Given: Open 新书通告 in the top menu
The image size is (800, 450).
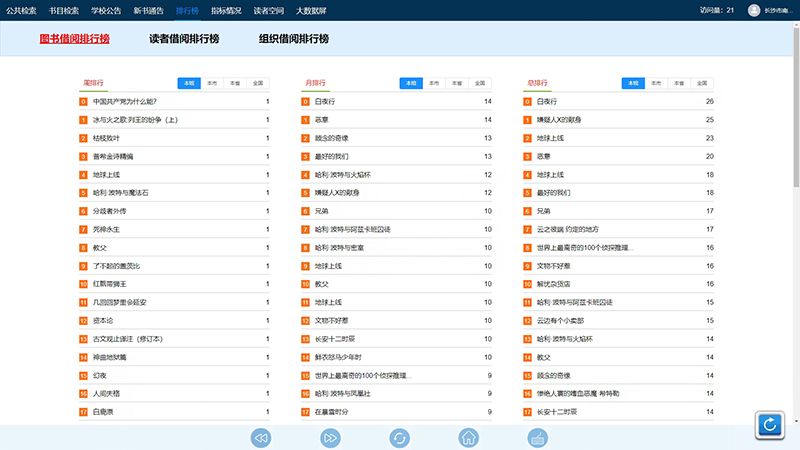Looking at the screenshot, I should point(148,10).
